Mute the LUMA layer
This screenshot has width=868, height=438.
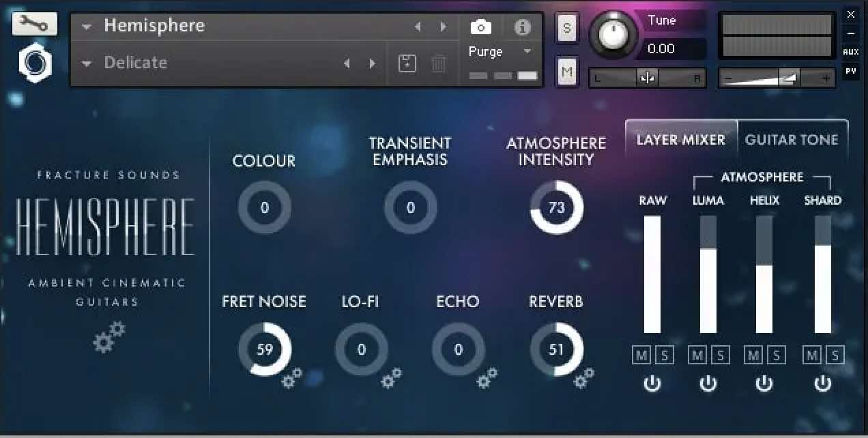(x=697, y=355)
